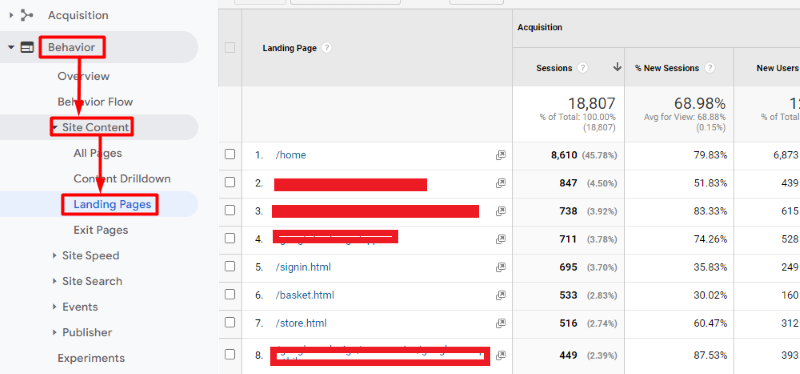Select the Content Drilldown report
Screen dimensions: 800x374
coord(122,179)
